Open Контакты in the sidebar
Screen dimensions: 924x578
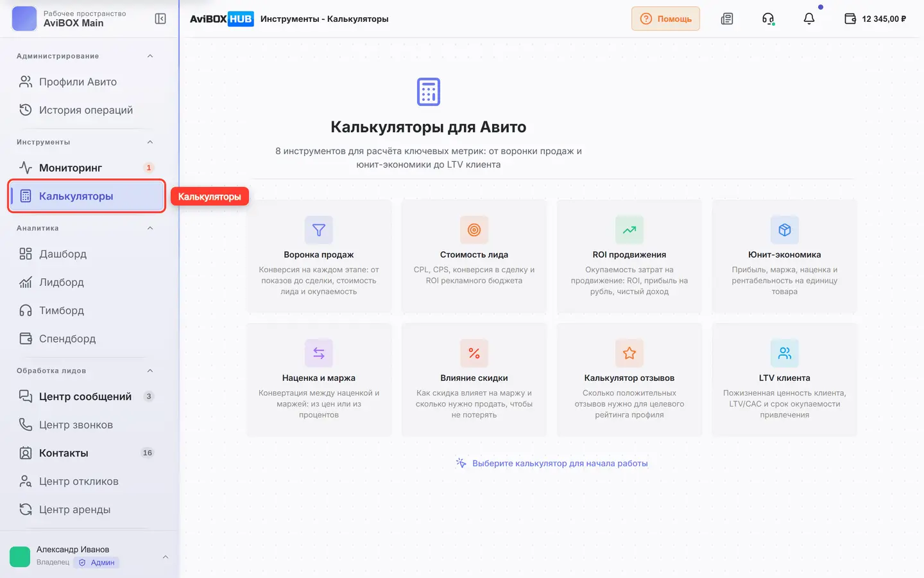pyautogui.click(x=87, y=453)
